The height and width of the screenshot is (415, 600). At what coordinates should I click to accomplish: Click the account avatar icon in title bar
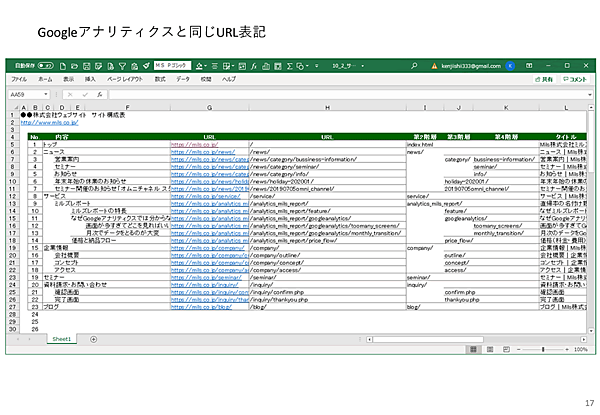(510, 65)
